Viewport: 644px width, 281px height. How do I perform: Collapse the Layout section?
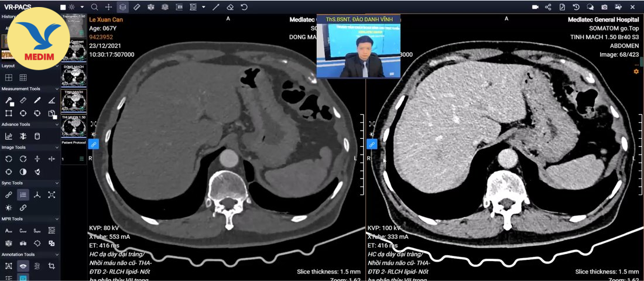click(x=57, y=66)
